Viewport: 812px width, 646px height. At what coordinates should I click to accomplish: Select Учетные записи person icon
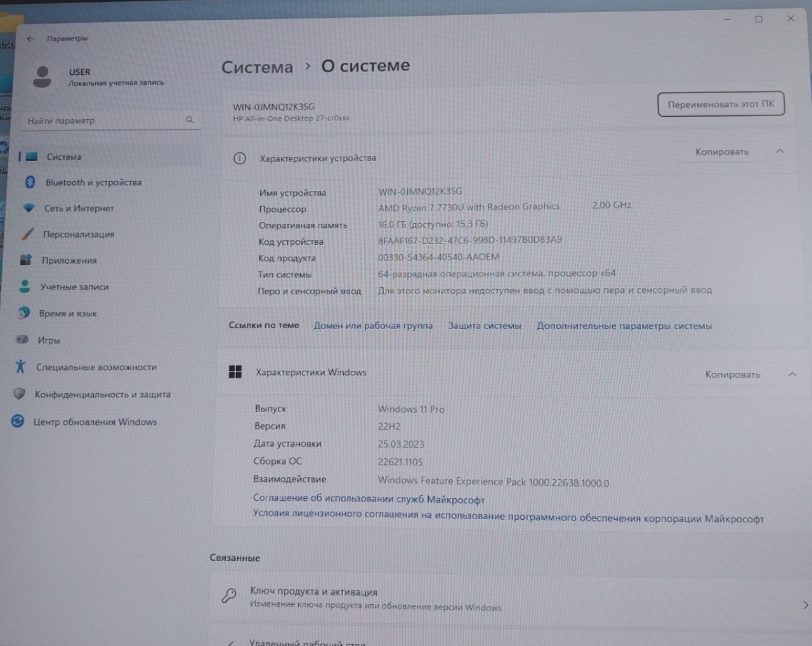pos(25,287)
